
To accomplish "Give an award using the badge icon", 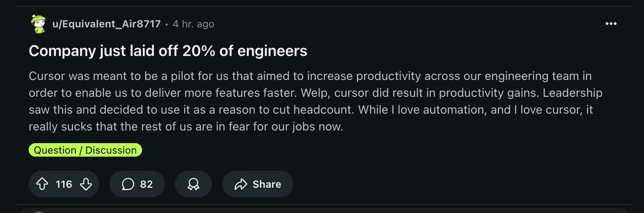I will coord(193,184).
